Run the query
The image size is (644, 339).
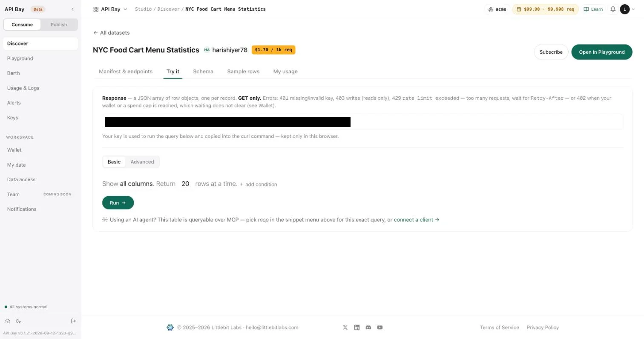point(118,203)
